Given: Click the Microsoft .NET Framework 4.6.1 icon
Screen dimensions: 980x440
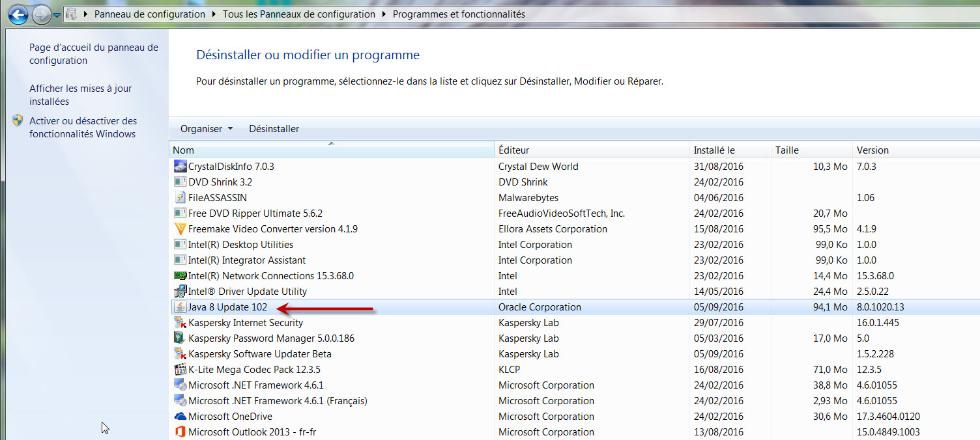Looking at the screenshot, I should 180,385.
